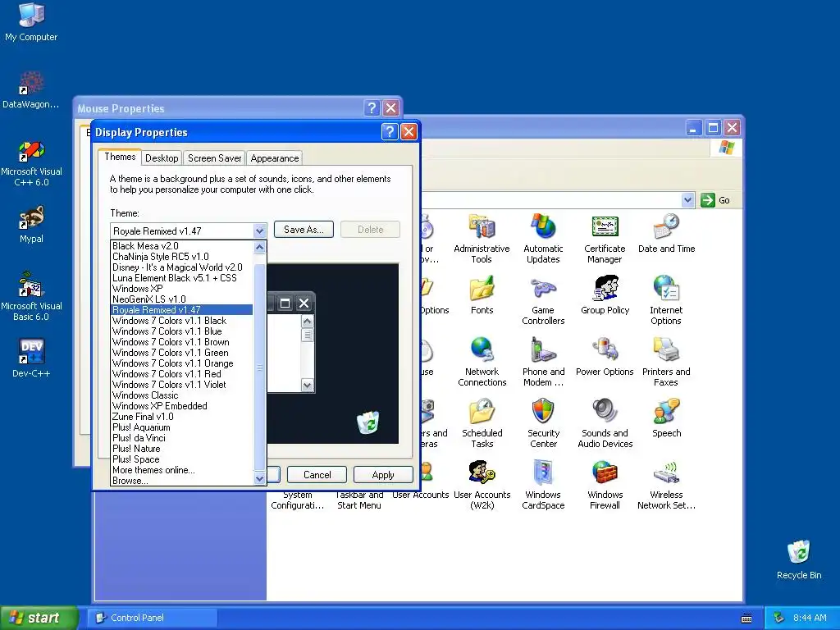Viewport: 840px width, 630px height.
Task: Choose Windows 7 Colors v1.1 Violet
Action: [181, 385]
